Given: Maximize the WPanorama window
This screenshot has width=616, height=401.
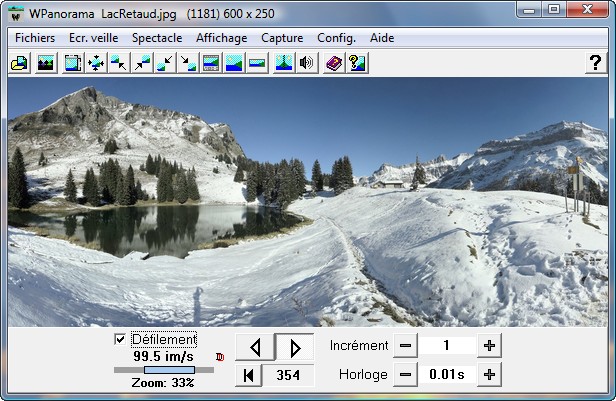Looking at the screenshot, I should tap(554, 9).
